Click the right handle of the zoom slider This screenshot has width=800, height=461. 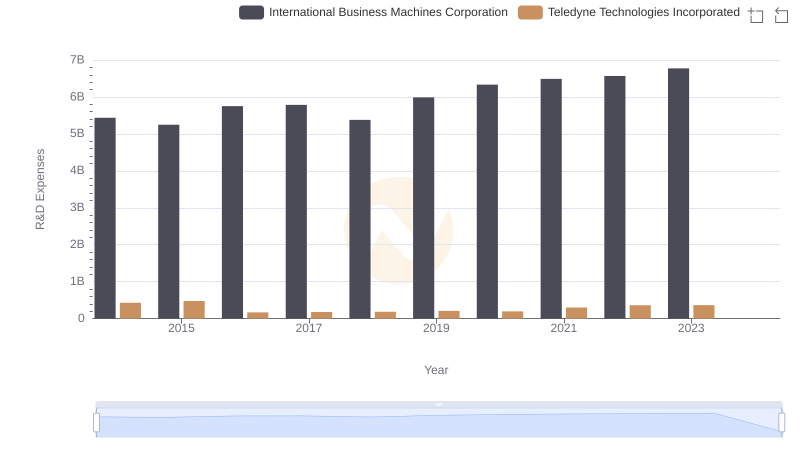[781, 423]
